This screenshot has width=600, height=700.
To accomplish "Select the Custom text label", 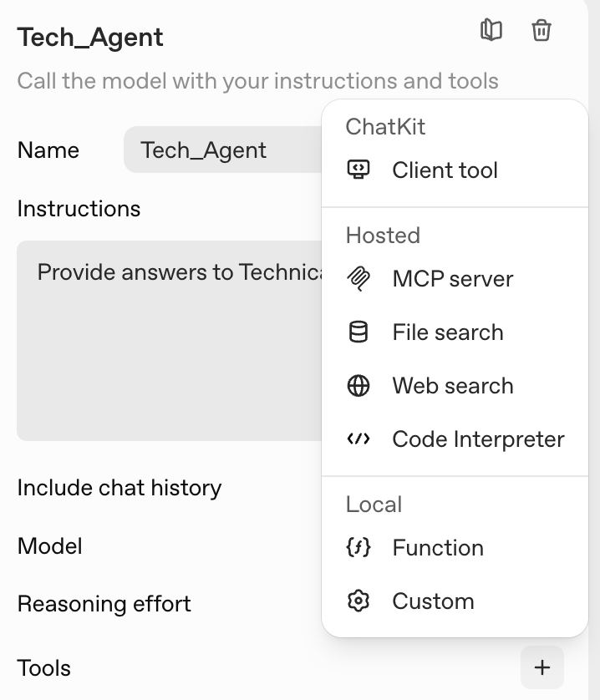I will (x=433, y=601).
